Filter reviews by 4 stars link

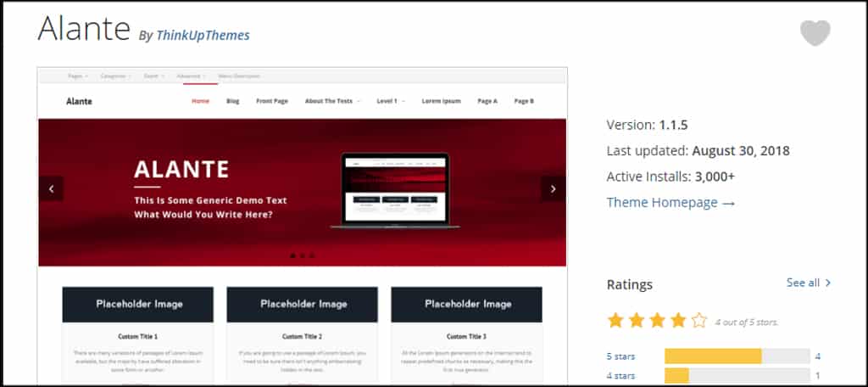(x=620, y=375)
